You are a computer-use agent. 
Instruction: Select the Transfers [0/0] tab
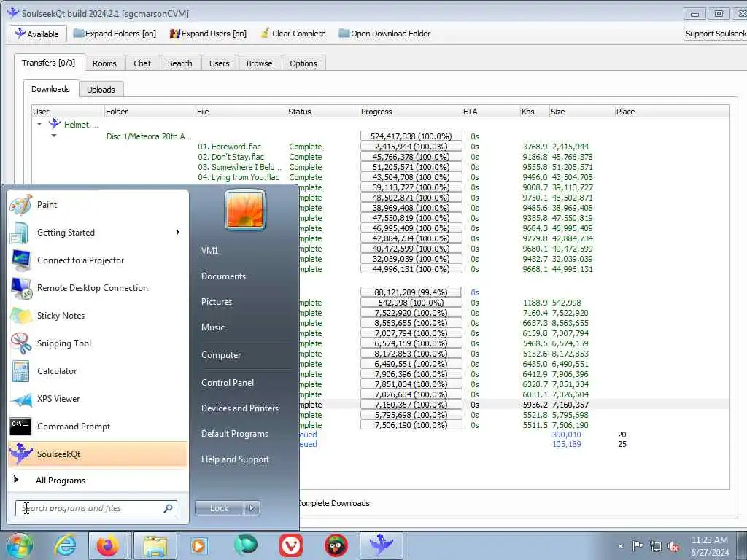pos(49,63)
